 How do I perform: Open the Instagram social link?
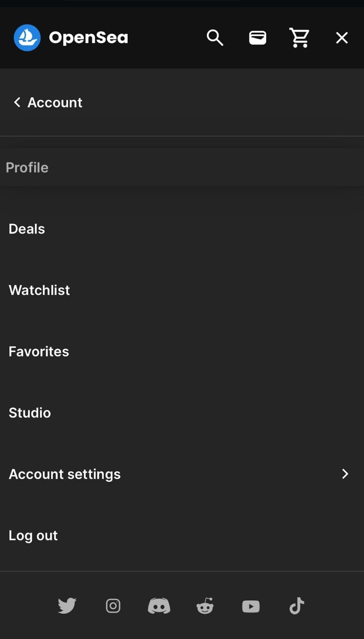pos(113,606)
